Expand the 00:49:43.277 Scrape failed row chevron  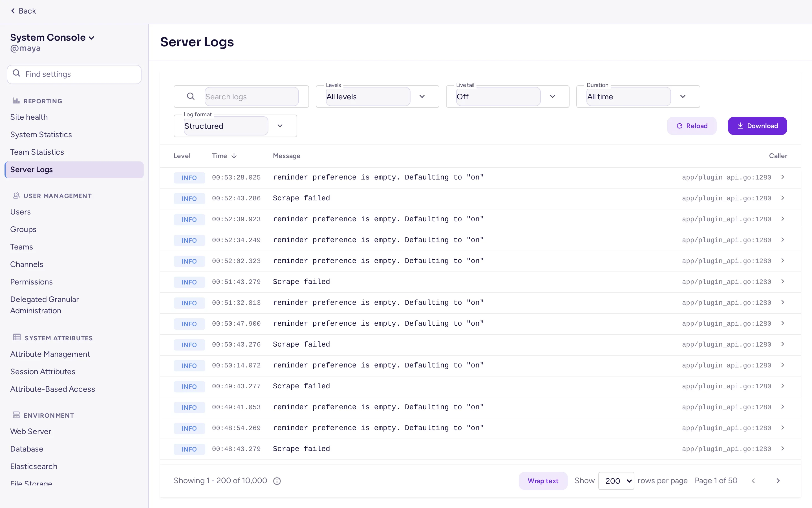pyautogui.click(x=783, y=386)
